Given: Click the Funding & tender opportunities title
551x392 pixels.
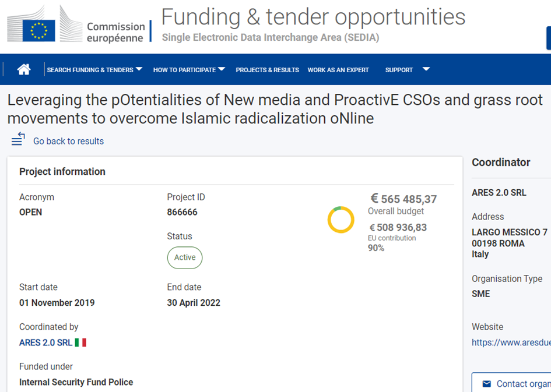Looking at the screenshot, I should pos(313,17).
